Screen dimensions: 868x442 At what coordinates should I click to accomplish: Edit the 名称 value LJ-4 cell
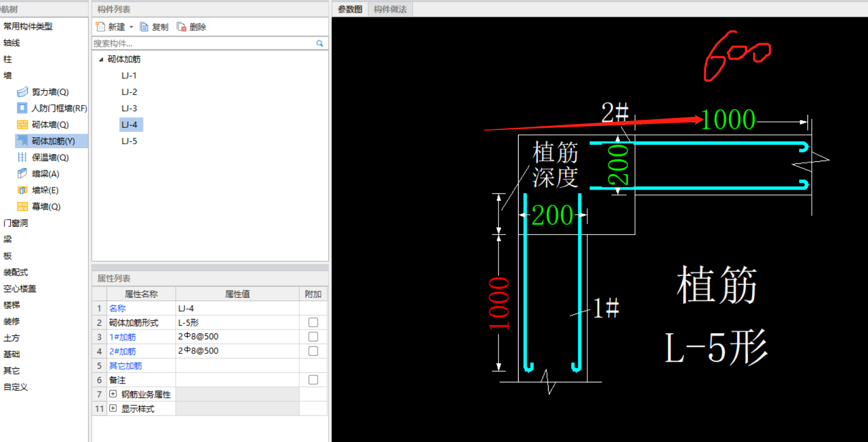tap(237, 308)
